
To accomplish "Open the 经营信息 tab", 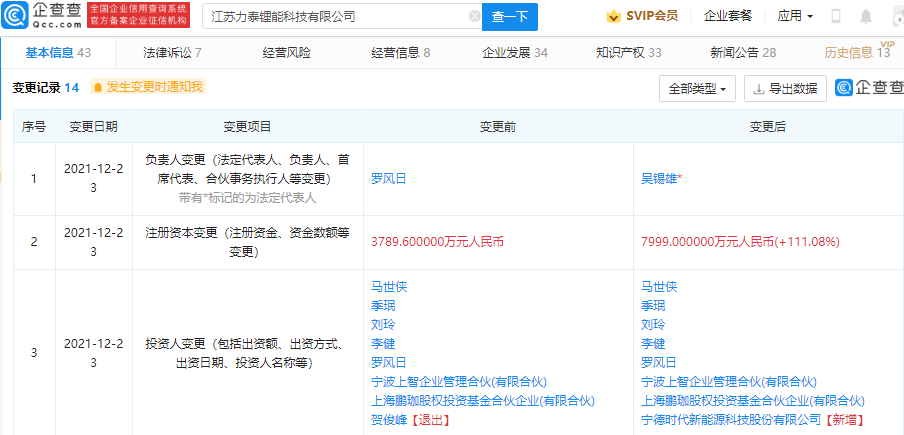I will [401, 53].
